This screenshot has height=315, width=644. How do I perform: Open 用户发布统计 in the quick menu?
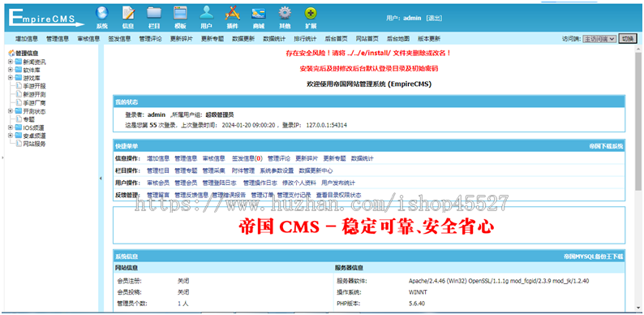pos(338,183)
